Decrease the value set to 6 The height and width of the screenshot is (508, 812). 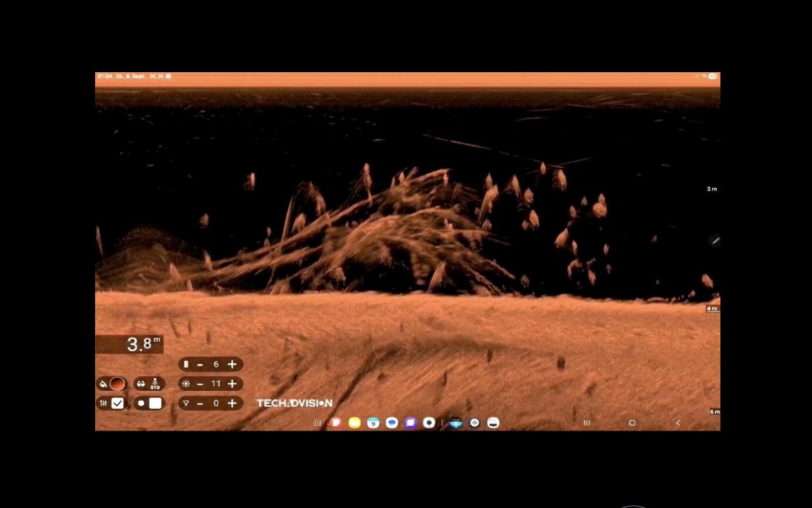point(200,365)
